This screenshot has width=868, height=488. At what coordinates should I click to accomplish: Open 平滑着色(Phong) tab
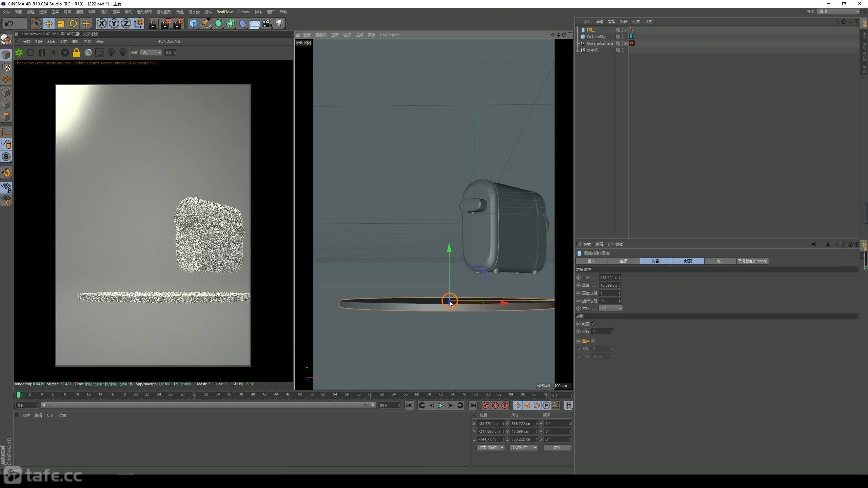[752, 261]
